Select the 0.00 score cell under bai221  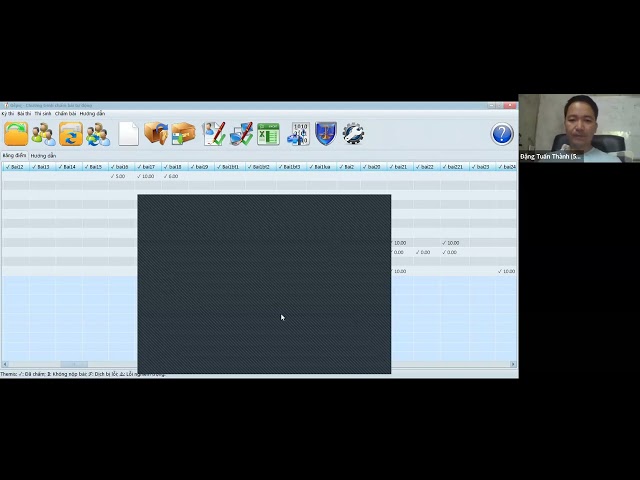point(454,252)
